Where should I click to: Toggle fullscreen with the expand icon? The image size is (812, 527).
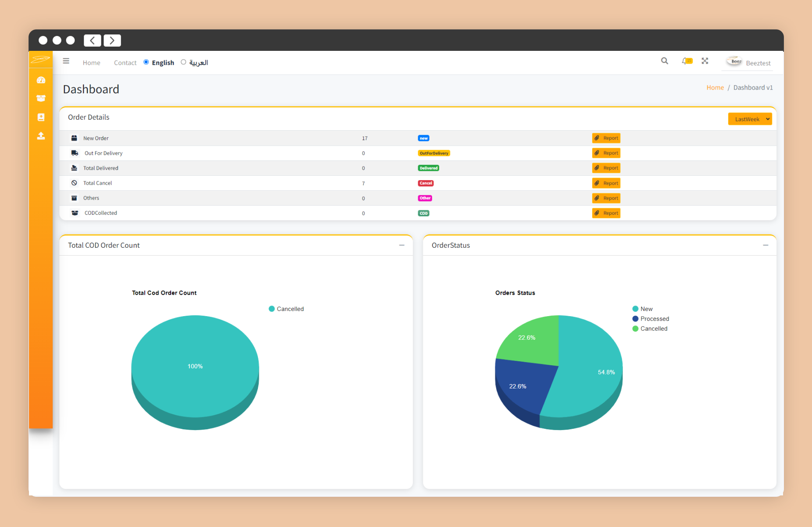[705, 61]
